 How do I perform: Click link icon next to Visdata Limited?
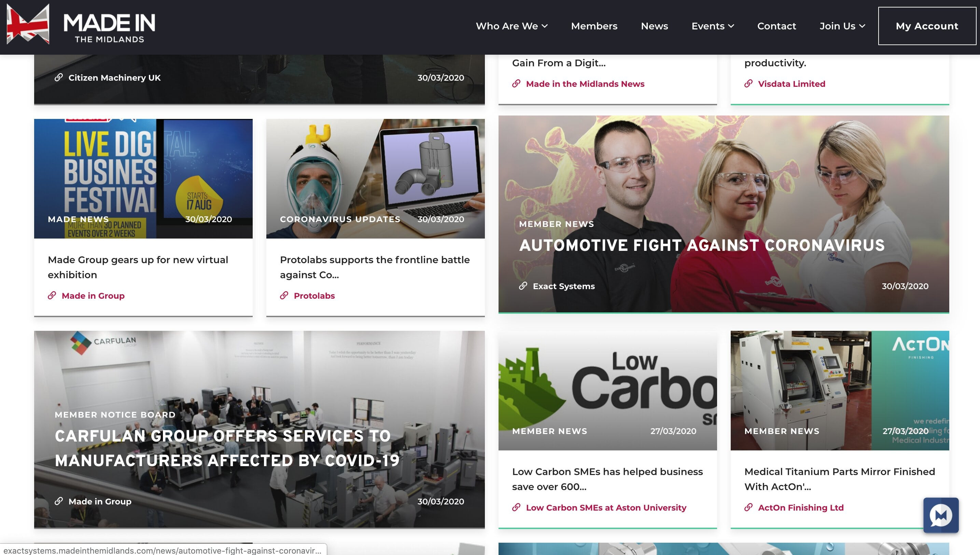tap(748, 83)
